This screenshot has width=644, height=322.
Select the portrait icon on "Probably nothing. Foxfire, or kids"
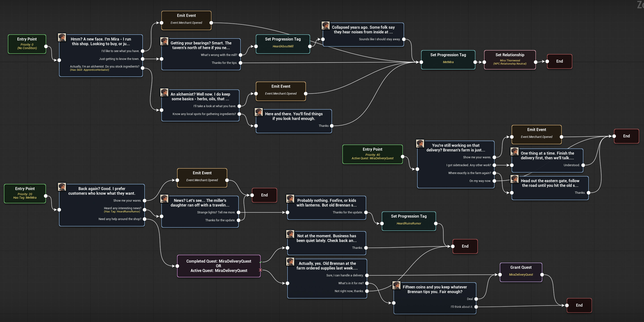290,198
